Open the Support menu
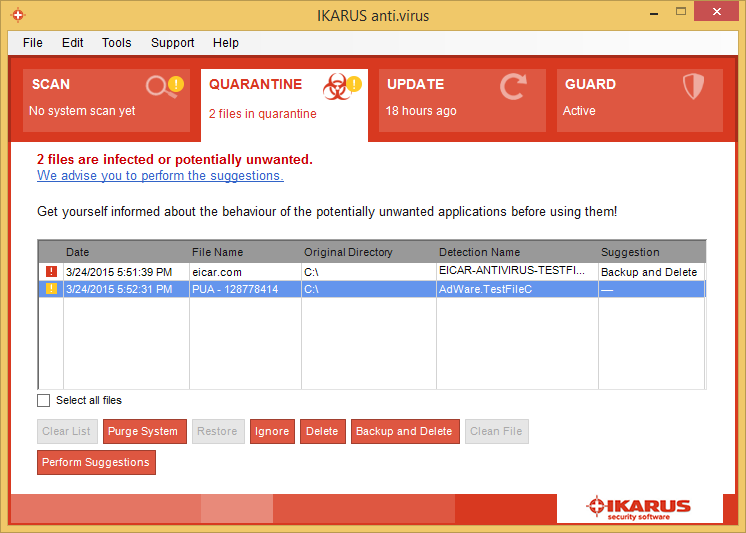This screenshot has height=533, width=746. [172, 43]
